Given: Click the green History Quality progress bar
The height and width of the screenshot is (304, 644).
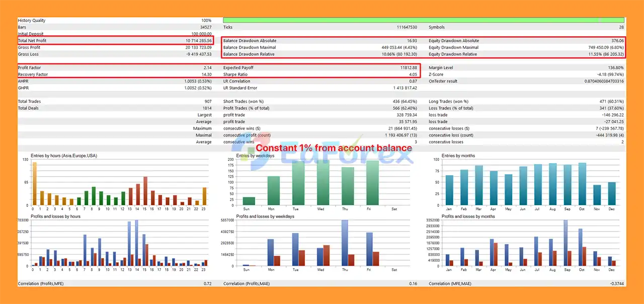Looking at the screenshot, I should point(423,20).
